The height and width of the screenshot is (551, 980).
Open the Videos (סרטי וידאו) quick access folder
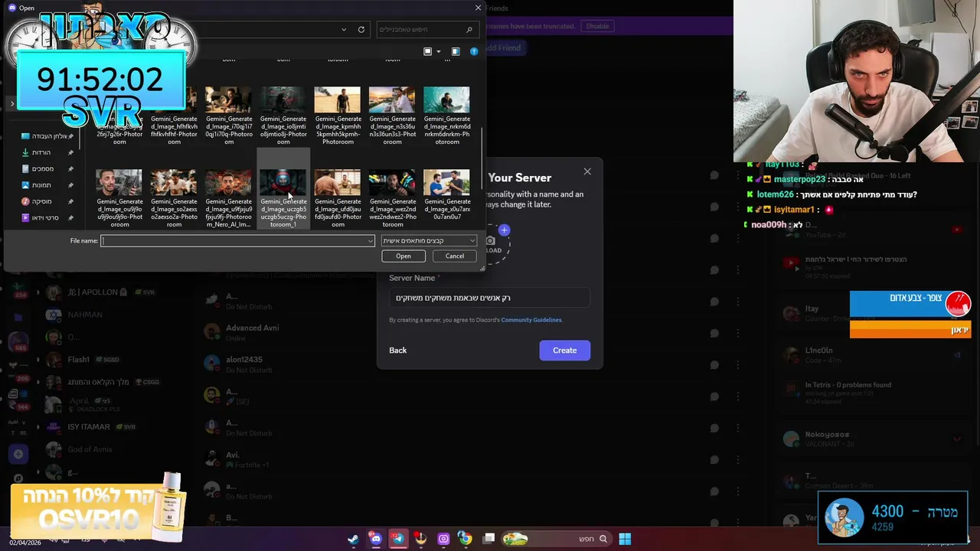(x=41, y=218)
